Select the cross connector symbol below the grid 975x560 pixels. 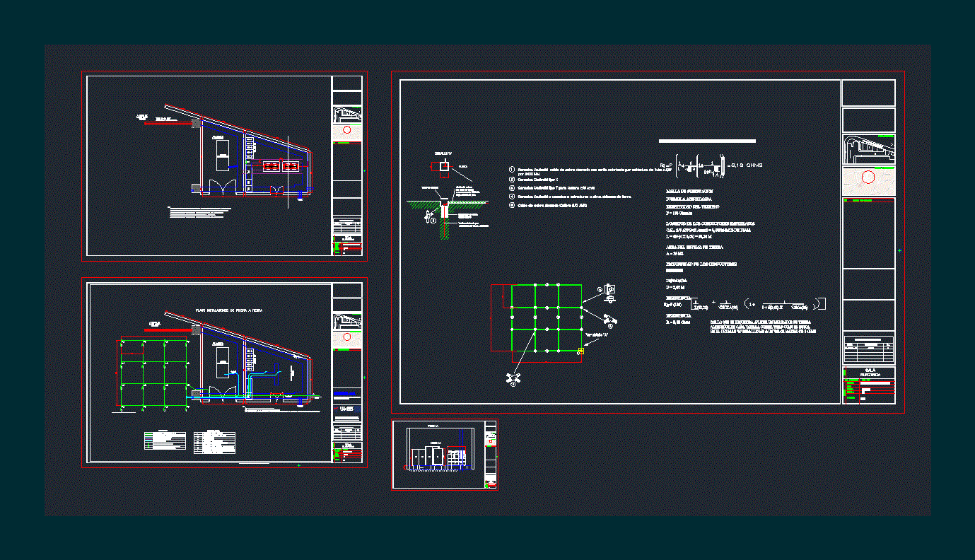pyautogui.click(x=514, y=378)
